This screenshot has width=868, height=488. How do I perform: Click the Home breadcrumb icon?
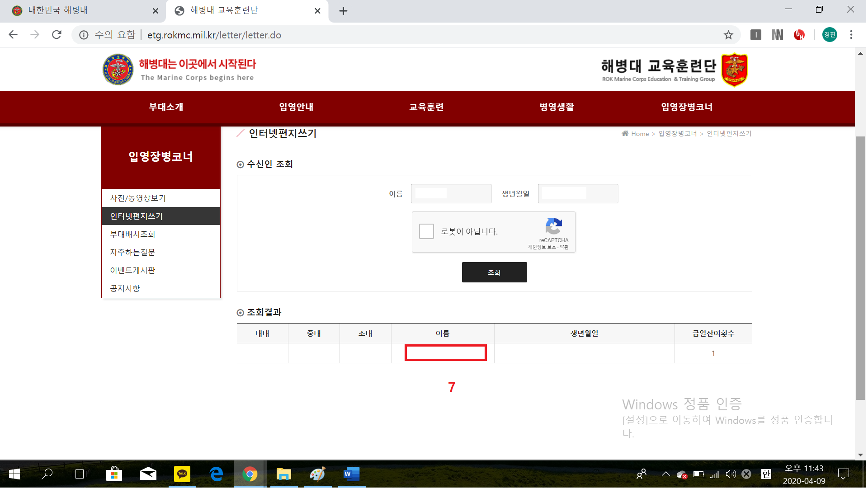(x=625, y=133)
